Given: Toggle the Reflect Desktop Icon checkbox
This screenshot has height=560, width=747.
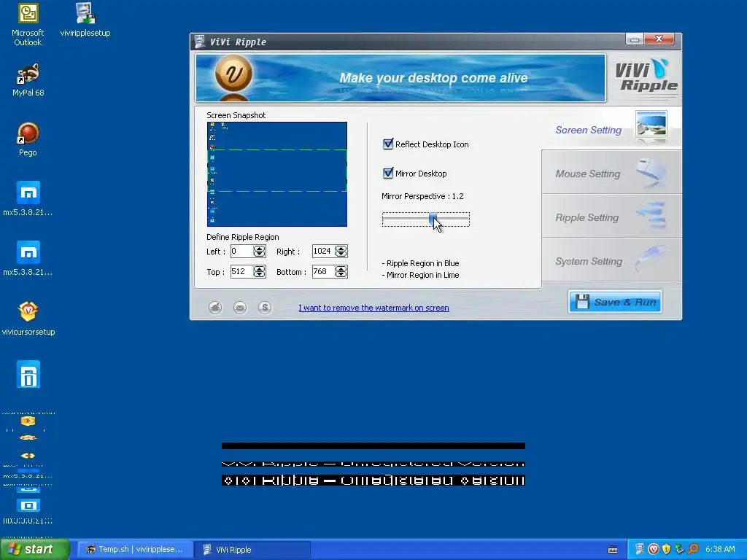Looking at the screenshot, I should tap(388, 144).
